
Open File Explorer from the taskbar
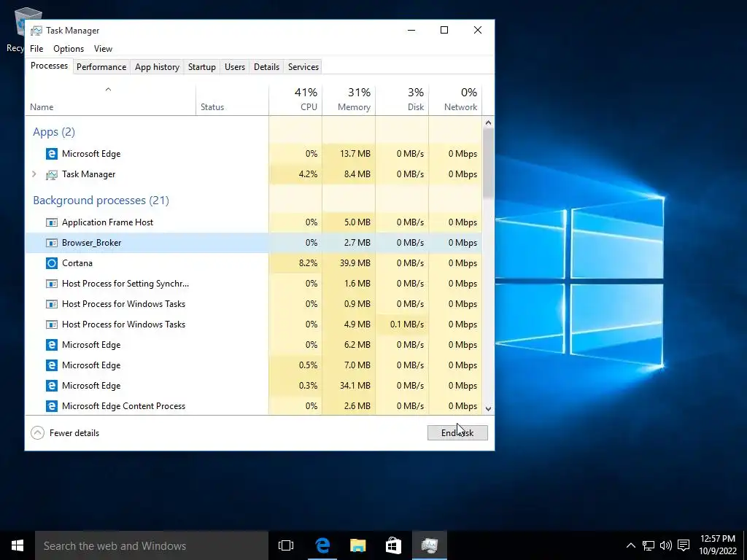click(x=357, y=545)
